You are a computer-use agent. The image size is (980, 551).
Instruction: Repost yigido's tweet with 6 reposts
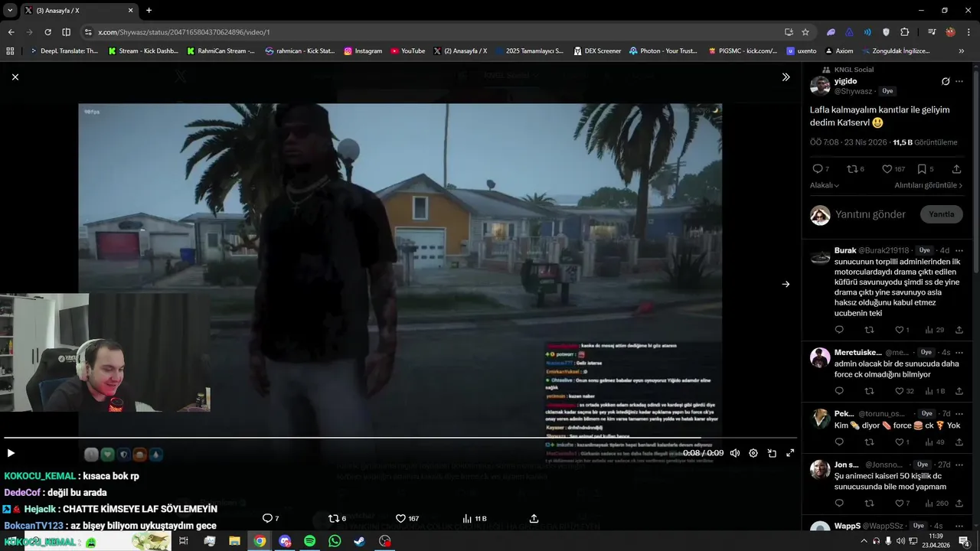(x=856, y=169)
